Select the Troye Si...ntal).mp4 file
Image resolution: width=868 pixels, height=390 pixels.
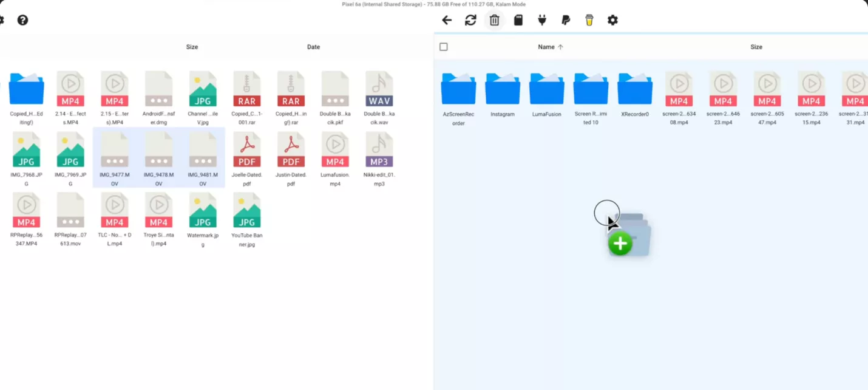click(x=158, y=221)
